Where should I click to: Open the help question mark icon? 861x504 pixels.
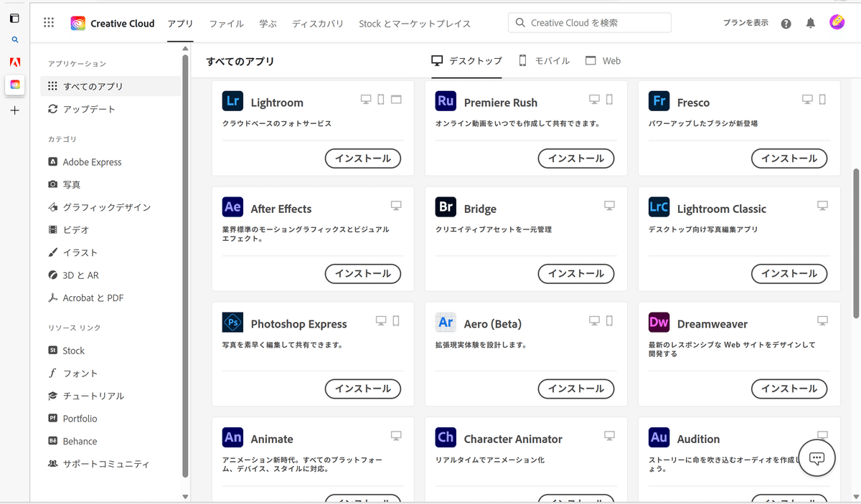(786, 24)
